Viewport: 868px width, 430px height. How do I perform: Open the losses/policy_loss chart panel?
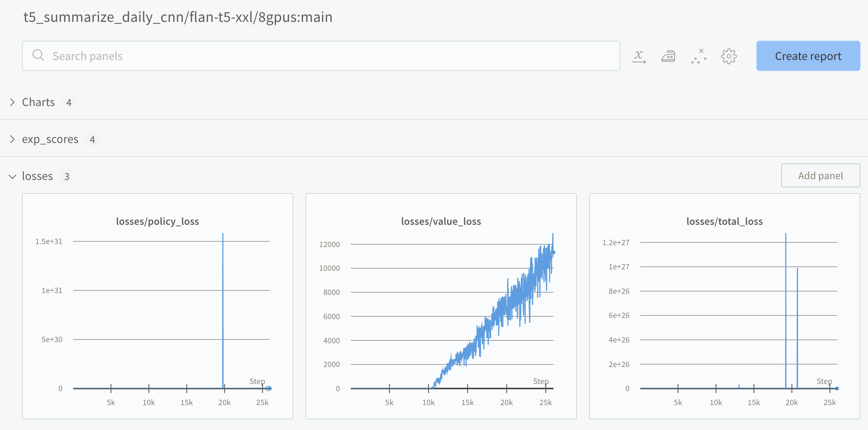tap(158, 221)
